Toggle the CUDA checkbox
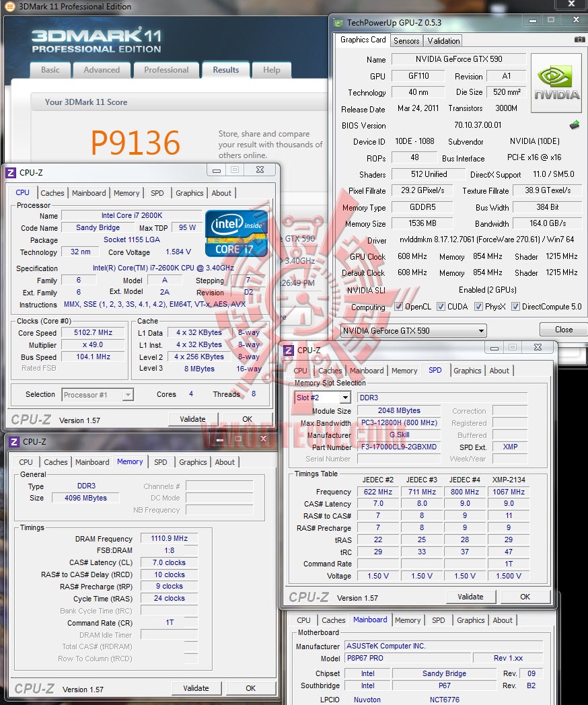 click(x=441, y=306)
